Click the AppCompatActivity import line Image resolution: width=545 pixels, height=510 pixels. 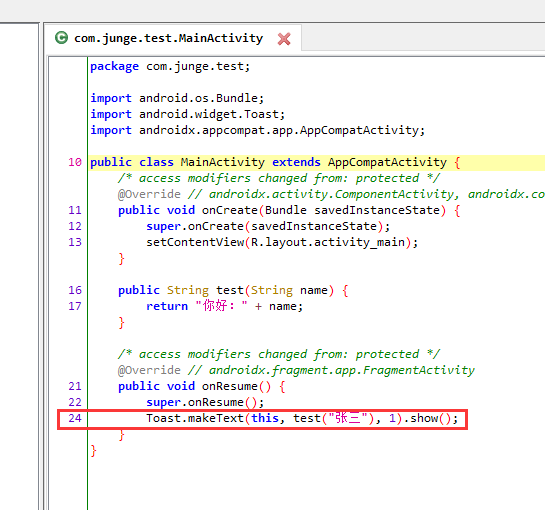pos(258,130)
